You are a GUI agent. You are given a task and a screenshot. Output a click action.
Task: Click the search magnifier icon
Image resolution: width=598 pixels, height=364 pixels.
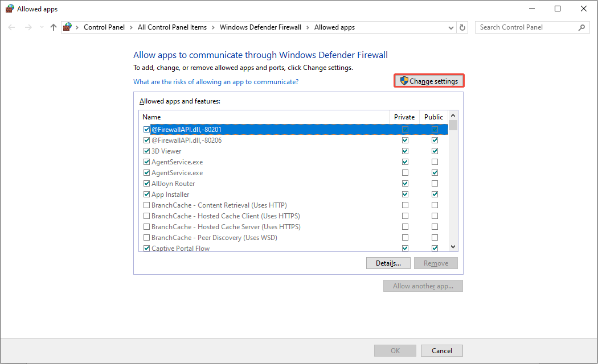[x=581, y=27]
